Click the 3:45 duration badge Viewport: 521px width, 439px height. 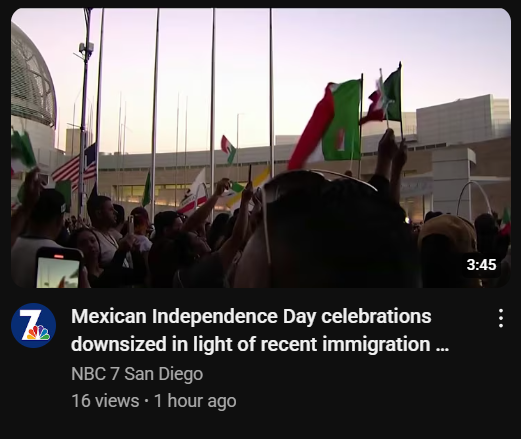click(481, 265)
